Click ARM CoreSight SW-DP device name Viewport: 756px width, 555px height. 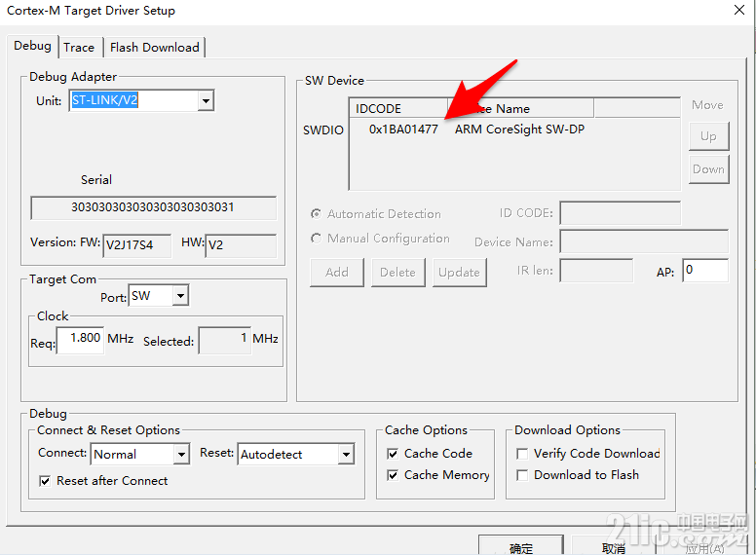[519, 129]
